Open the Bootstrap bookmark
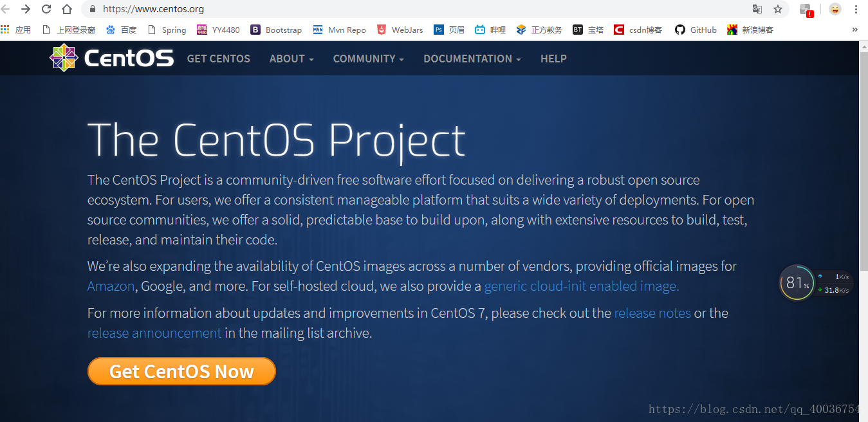The height and width of the screenshot is (422, 868). [276, 30]
